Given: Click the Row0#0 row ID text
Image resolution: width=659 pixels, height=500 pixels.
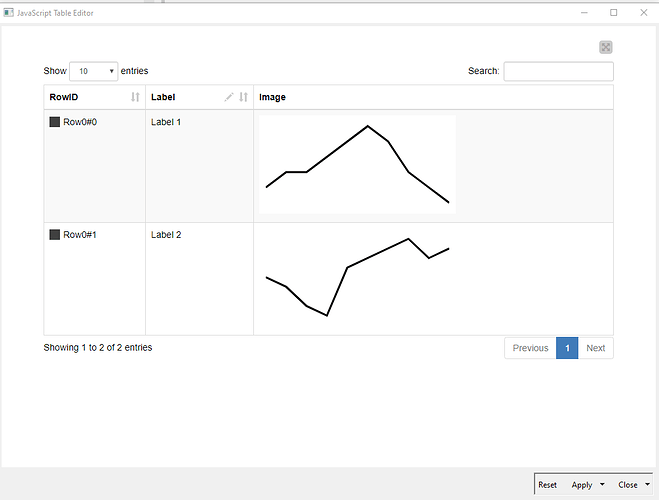Looking at the screenshot, I should pos(80,122).
